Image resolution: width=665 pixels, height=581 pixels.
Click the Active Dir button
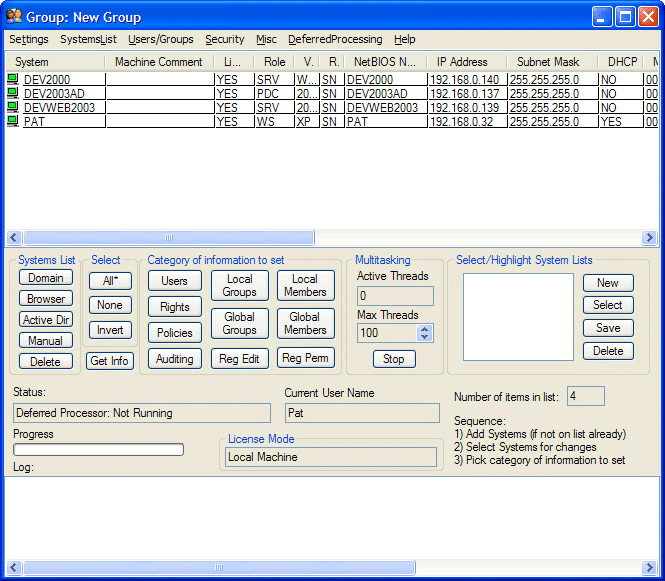coord(46,319)
